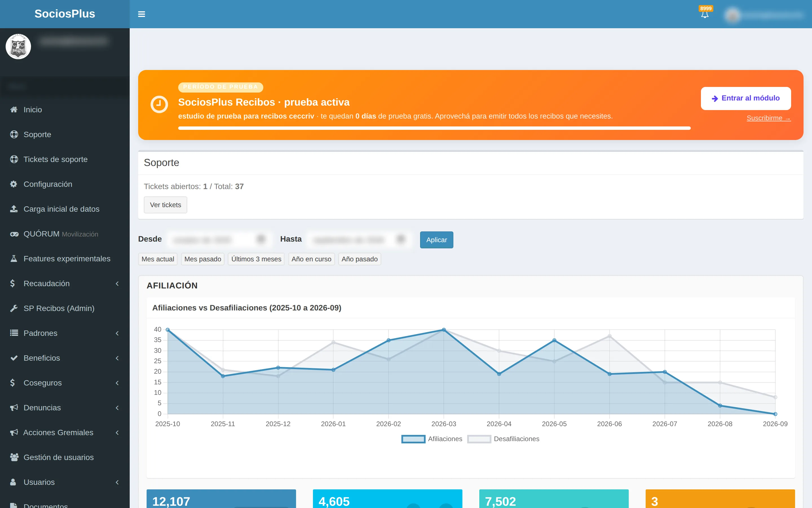The height and width of the screenshot is (508, 812).
Task: Click the organization logo avatar in sidebar
Action: (18, 46)
